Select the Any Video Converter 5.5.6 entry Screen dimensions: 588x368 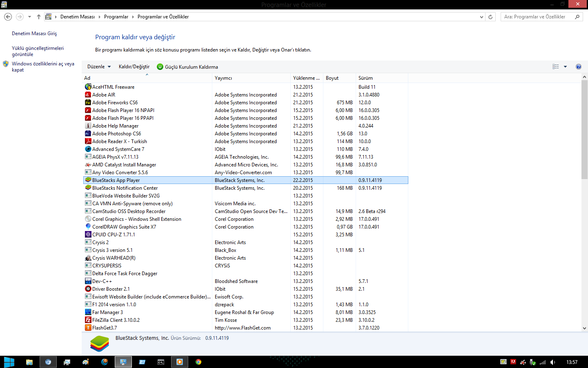pos(120,173)
